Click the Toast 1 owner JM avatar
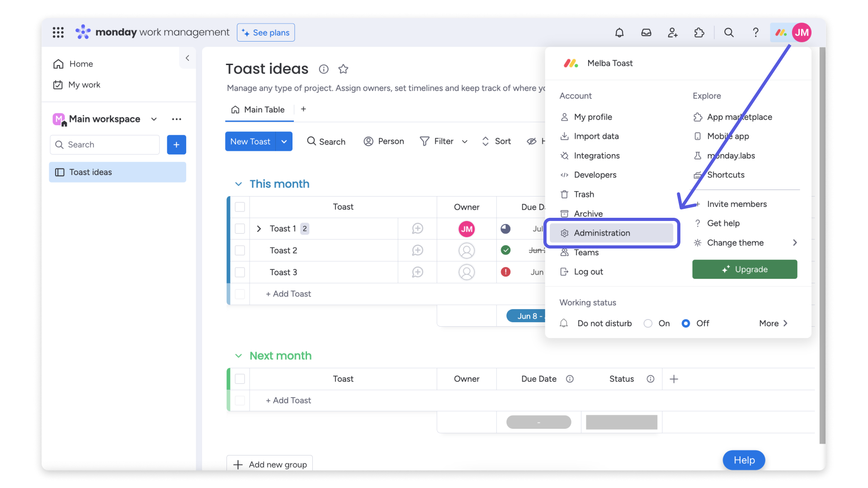 pos(467,229)
